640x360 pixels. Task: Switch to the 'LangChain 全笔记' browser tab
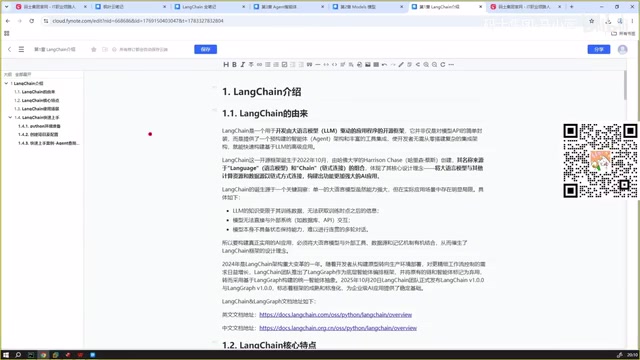210,7
